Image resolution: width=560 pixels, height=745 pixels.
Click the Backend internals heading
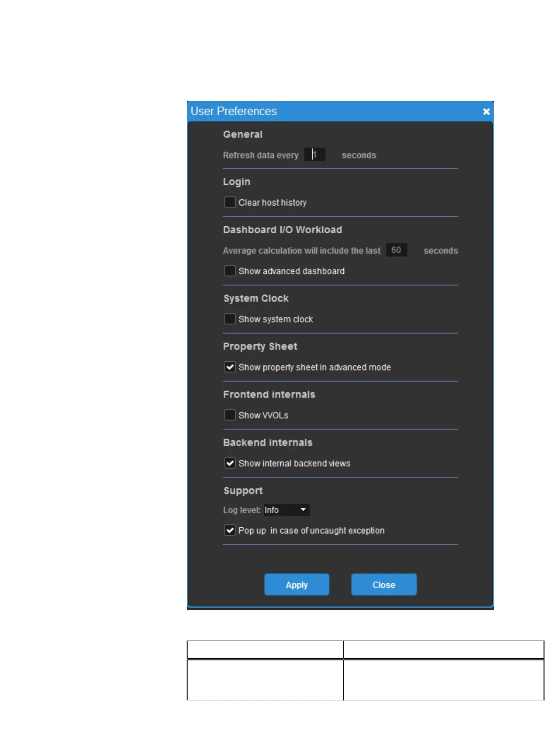(268, 443)
